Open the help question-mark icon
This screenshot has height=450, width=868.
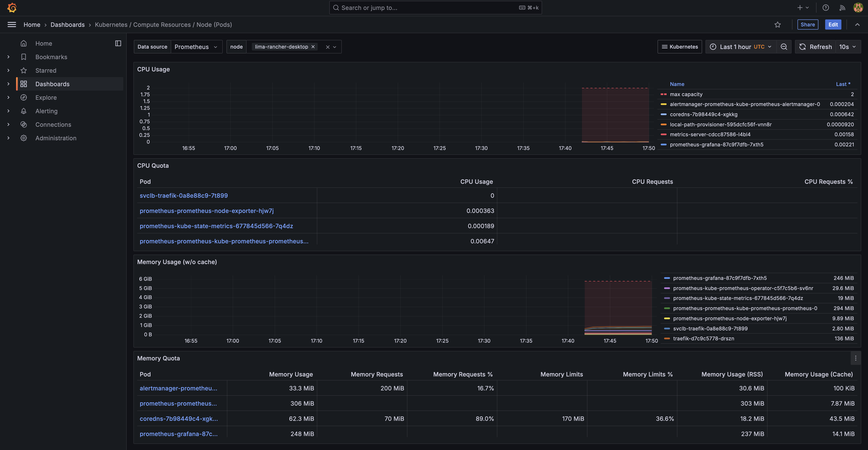pos(826,7)
